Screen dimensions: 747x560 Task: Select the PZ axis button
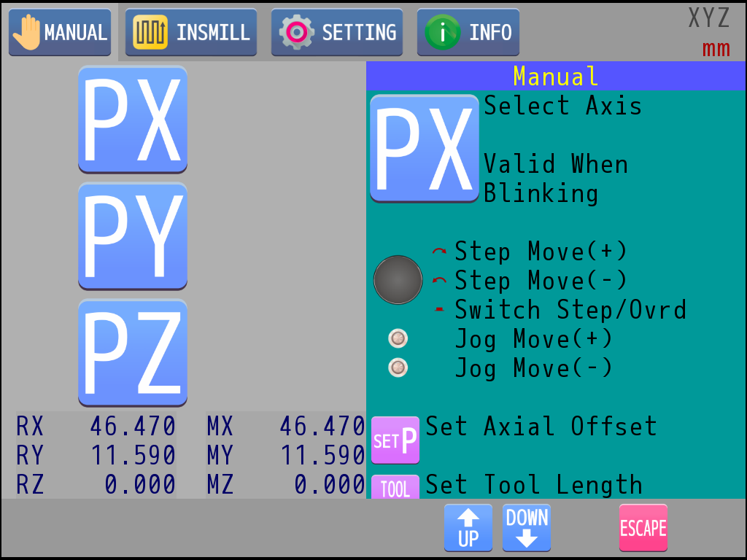133,353
